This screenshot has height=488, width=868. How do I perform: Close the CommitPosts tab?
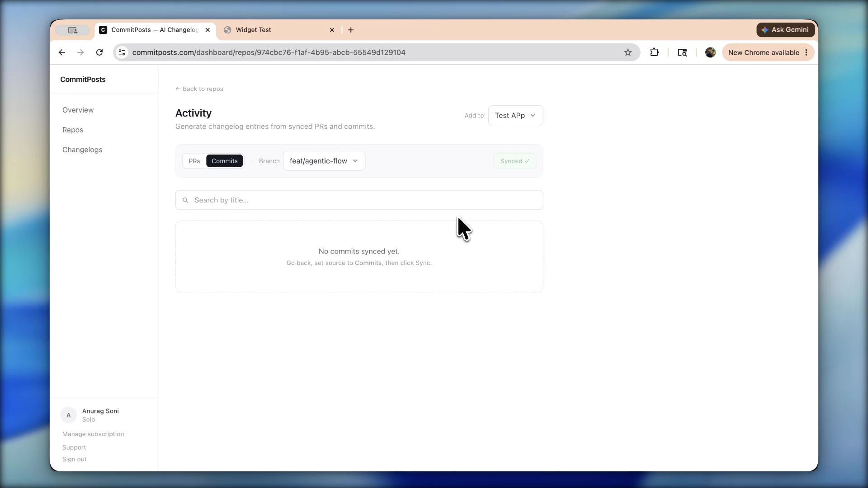pyautogui.click(x=208, y=30)
